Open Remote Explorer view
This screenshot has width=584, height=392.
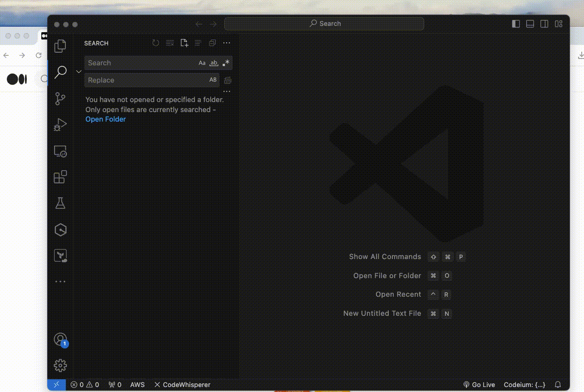[60, 151]
